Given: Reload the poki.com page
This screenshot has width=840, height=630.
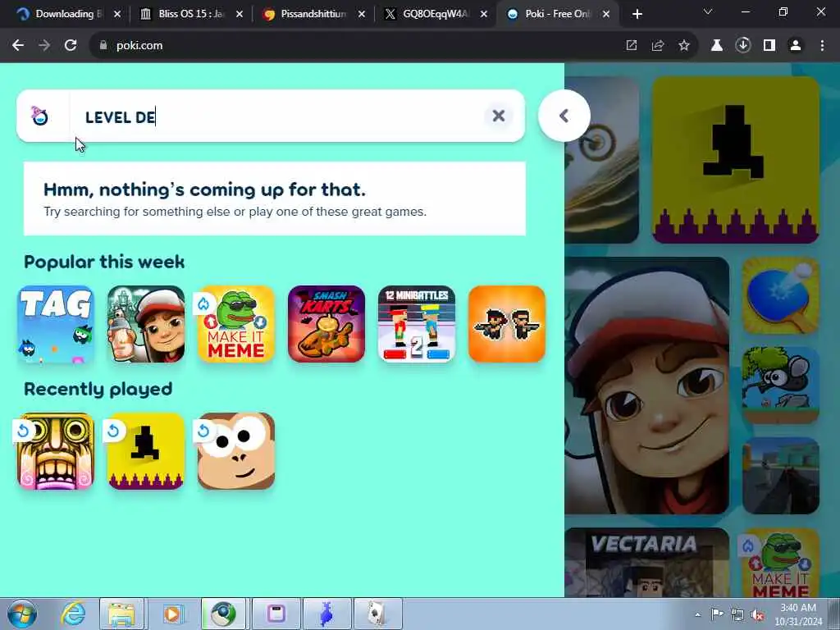Looking at the screenshot, I should point(71,46).
